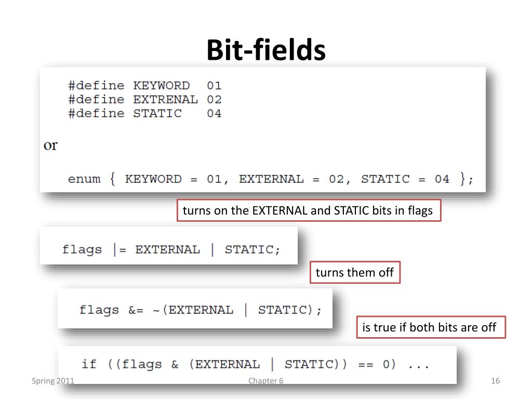Click the 'turns on the EXTERNAL and STATIC bits' callout

pos(309,210)
